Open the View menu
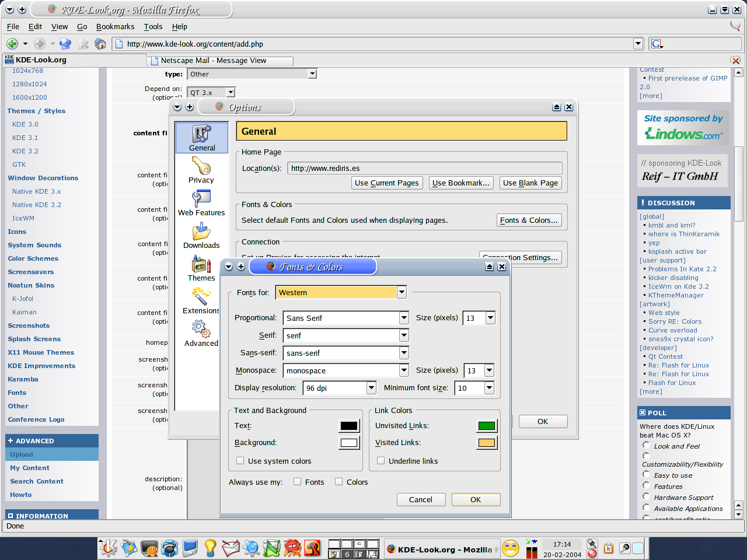Screen dimensions: 747x560 60,26
